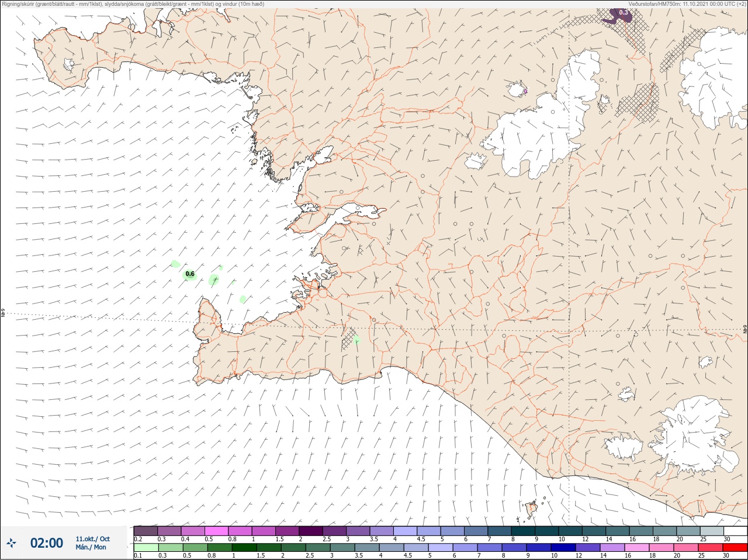The image size is (748, 560).
Task: Click the '0.1' label in the lower legend row
Action: tap(138, 556)
